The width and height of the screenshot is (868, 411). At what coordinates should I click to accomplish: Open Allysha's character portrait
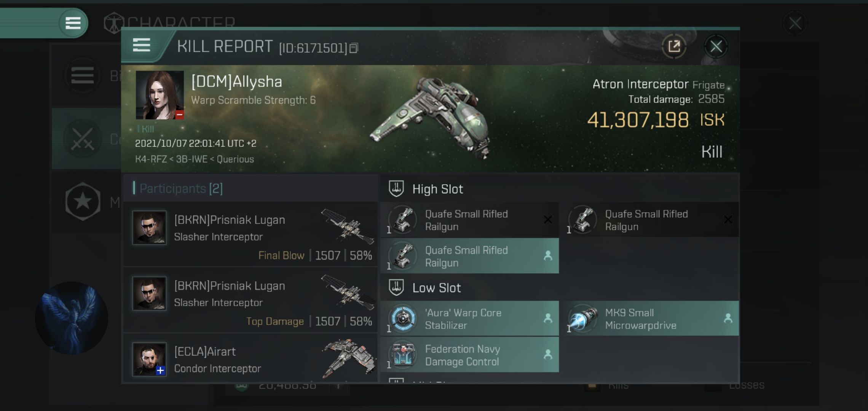[x=160, y=95]
